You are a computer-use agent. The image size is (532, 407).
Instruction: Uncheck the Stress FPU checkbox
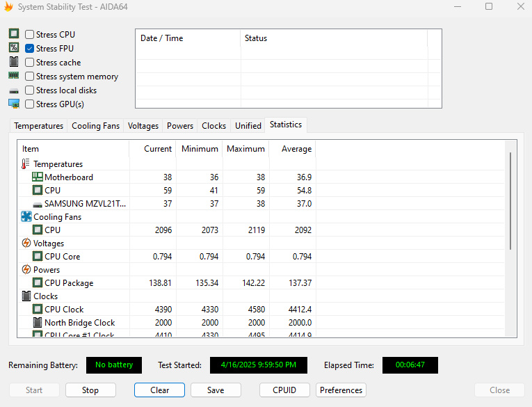(x=29, y=49)
